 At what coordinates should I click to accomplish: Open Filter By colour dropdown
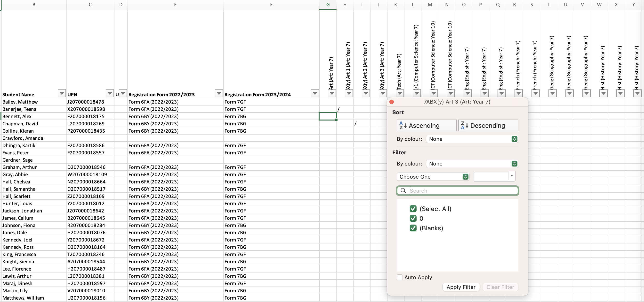[x=472, y=164]
